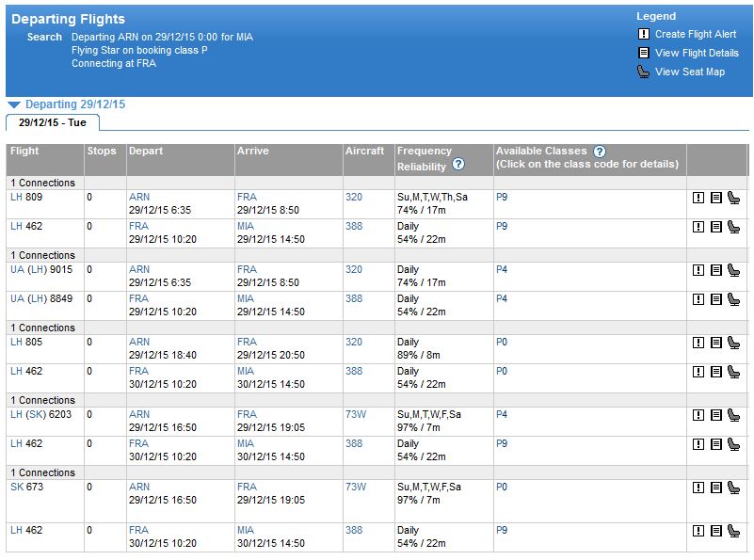Create flight alert for LH 809

tap(698, 198)
